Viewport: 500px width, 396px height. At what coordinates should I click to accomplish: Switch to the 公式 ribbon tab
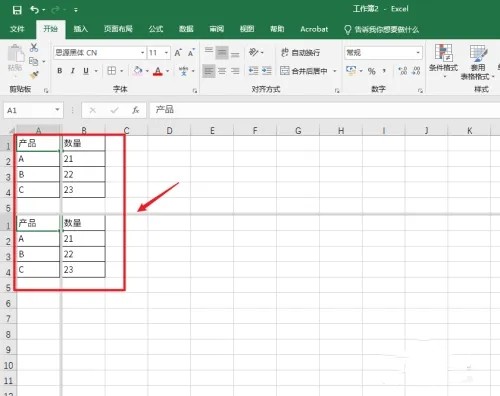[156, 29]
